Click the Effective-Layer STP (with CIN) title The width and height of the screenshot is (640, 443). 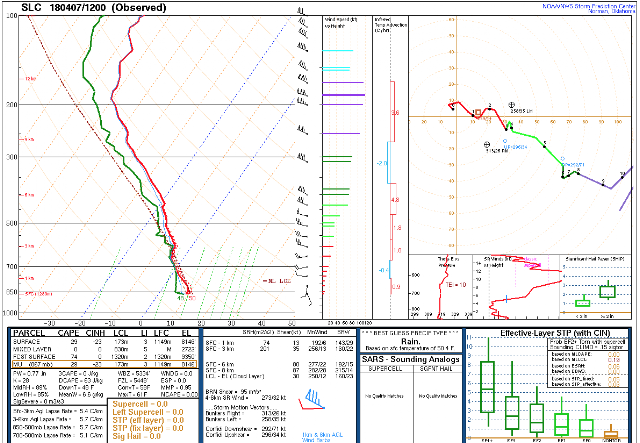coord(555,333)
